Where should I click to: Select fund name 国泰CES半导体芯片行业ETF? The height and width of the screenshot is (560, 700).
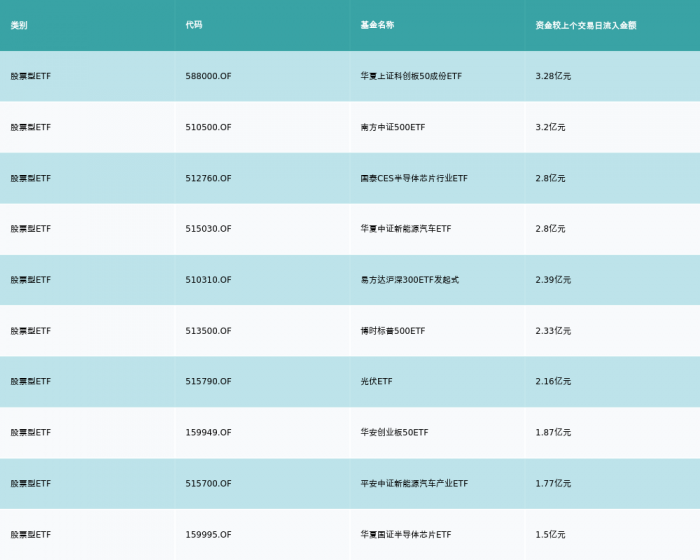[x=414, y=178]
